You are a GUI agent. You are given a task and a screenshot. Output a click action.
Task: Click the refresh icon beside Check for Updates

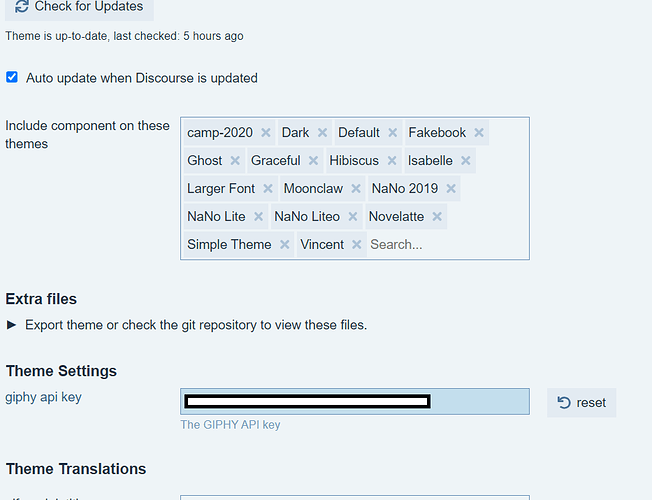pyautogui.click(x=22, y=7)
